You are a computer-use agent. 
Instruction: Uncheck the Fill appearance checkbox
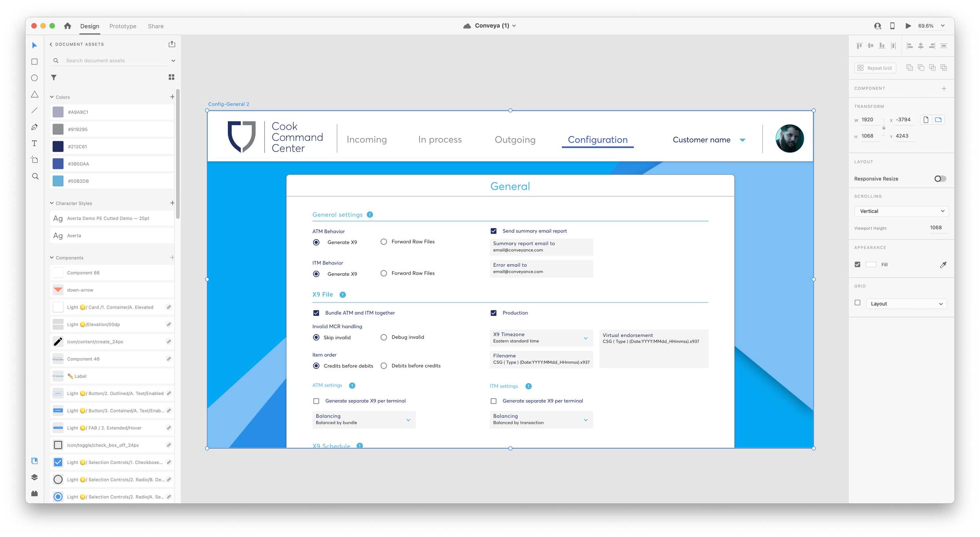pos(857,265)
